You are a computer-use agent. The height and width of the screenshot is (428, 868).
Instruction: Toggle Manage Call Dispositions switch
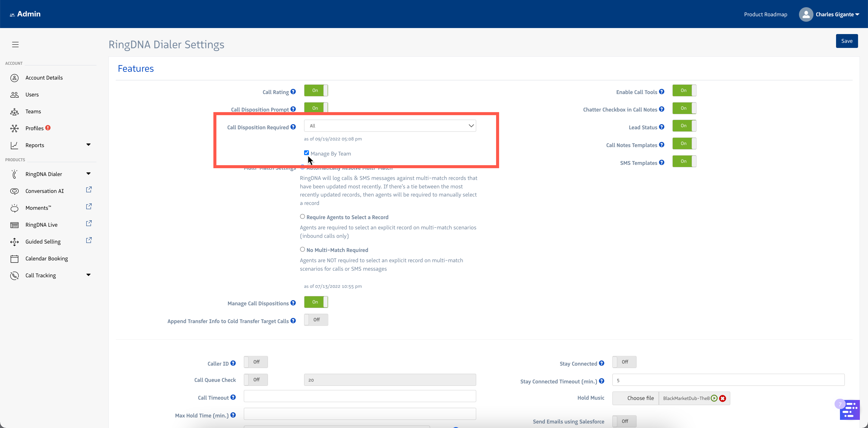[316, 302]
